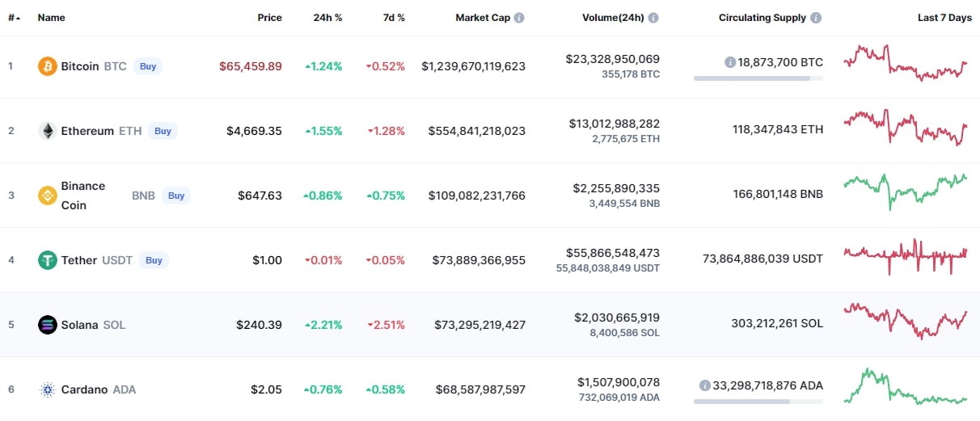Click the Tether coin logo icon
The height and width of the screenshot is (421, 980).
[x=48, y=260]
